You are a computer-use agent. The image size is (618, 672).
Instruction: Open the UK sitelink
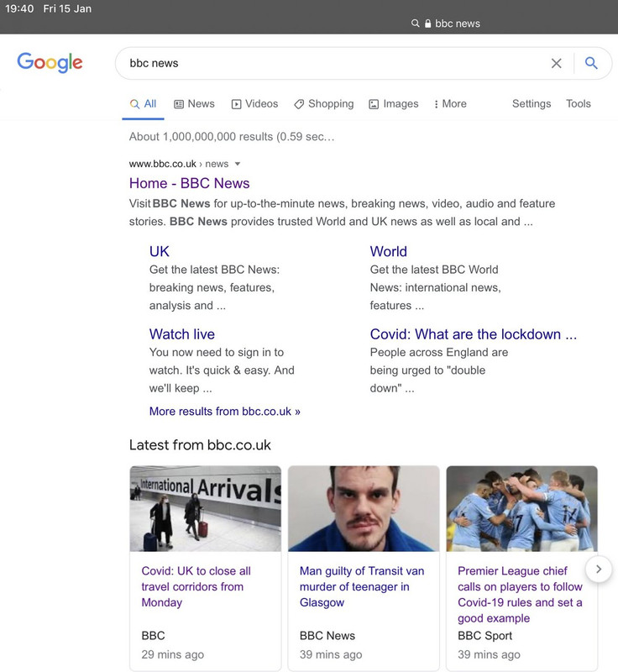click(x=159, y=251)
